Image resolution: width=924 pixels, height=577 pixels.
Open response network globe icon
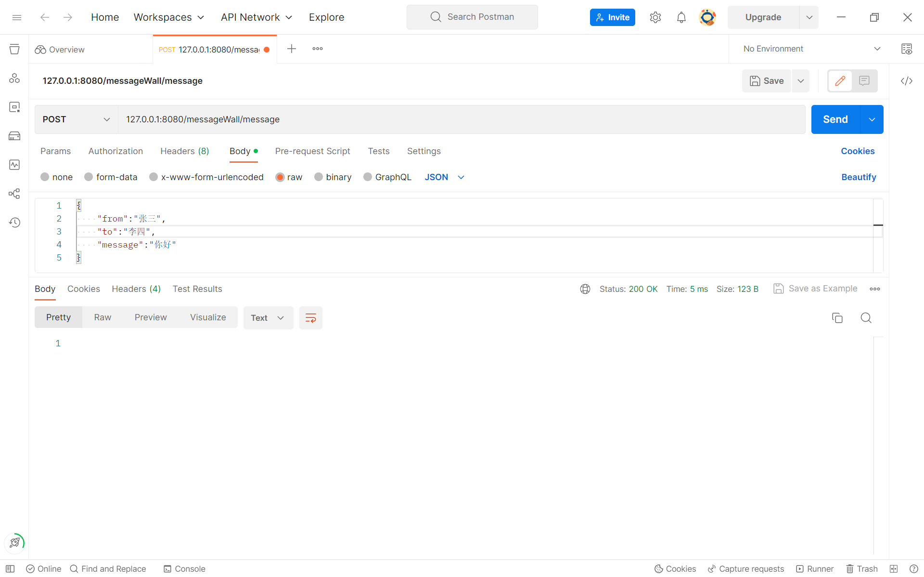[585, 289]
